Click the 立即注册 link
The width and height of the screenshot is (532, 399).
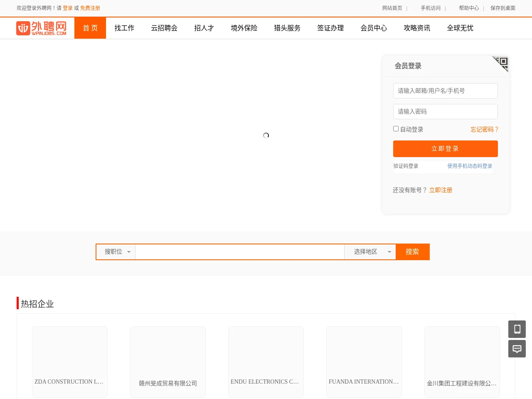tap(441, 190)
